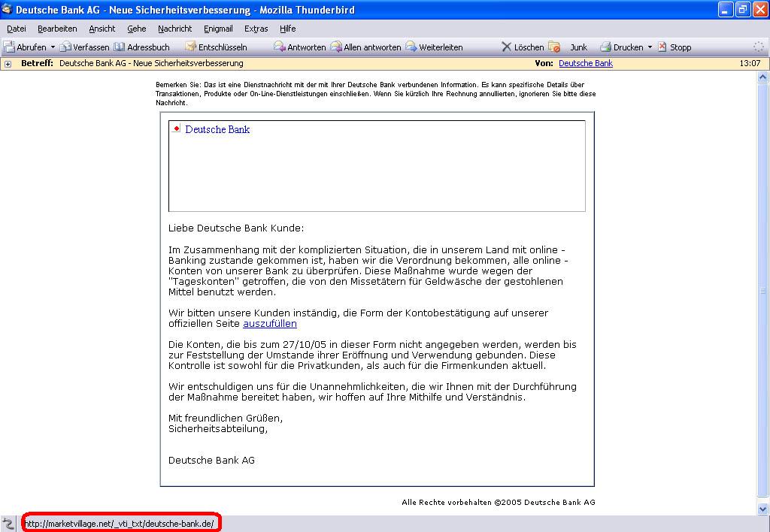Screen dimensions: 770x532
Task: Click the auszufüllen link in the message
Action: (x=270, y=323)
